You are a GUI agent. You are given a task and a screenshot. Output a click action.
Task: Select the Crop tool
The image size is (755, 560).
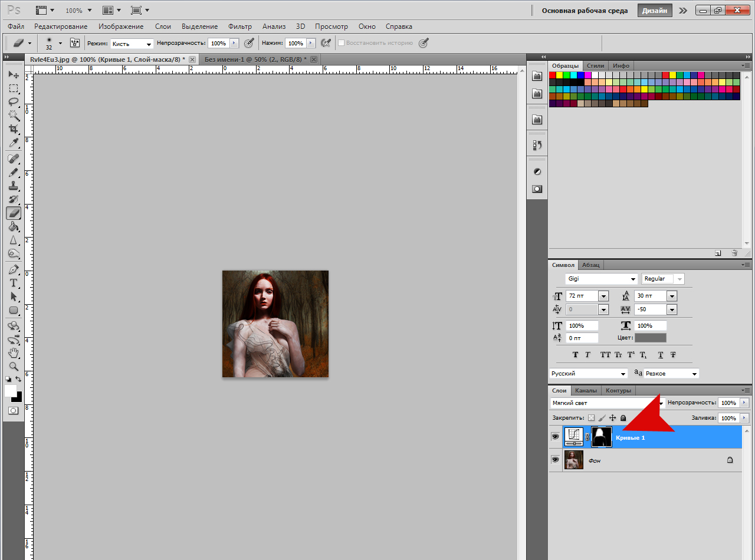pos(14,129)
